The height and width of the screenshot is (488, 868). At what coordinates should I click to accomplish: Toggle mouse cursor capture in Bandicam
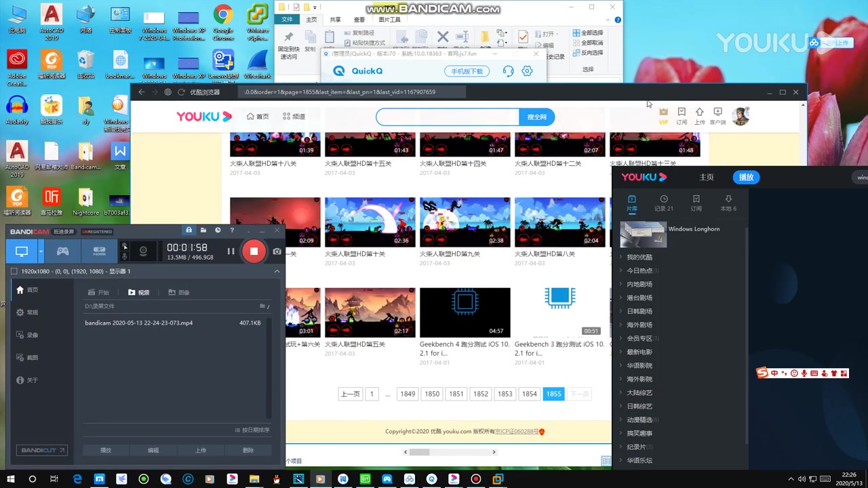[x=125, y=246]
